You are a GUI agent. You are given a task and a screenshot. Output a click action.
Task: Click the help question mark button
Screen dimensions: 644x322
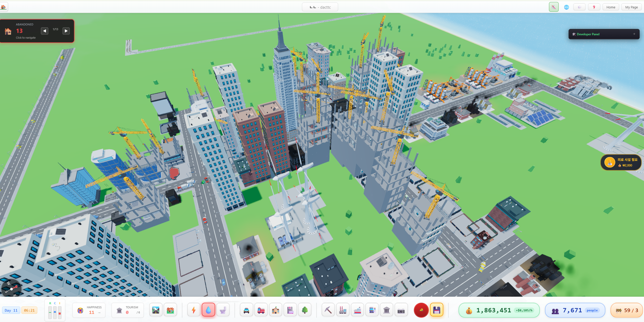594,7
